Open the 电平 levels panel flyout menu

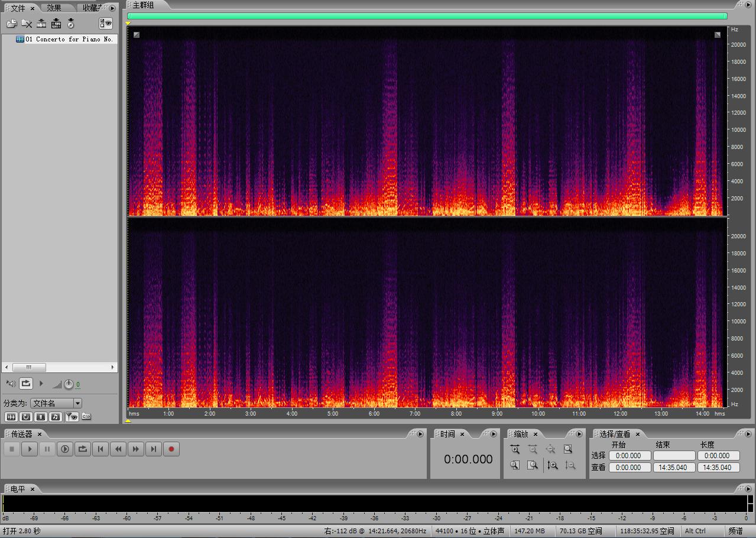pos(748,489)
